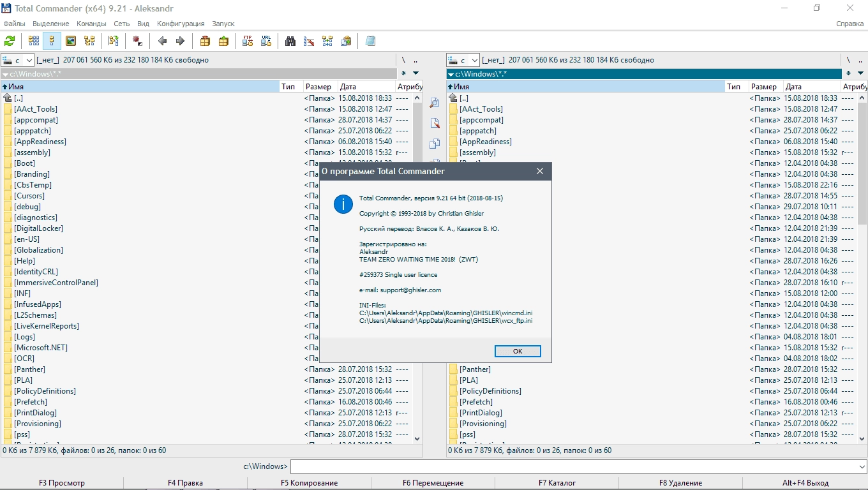Switch to brief file names view icon
The height and width of the screenshot is (490, 868).
(34, 41)
